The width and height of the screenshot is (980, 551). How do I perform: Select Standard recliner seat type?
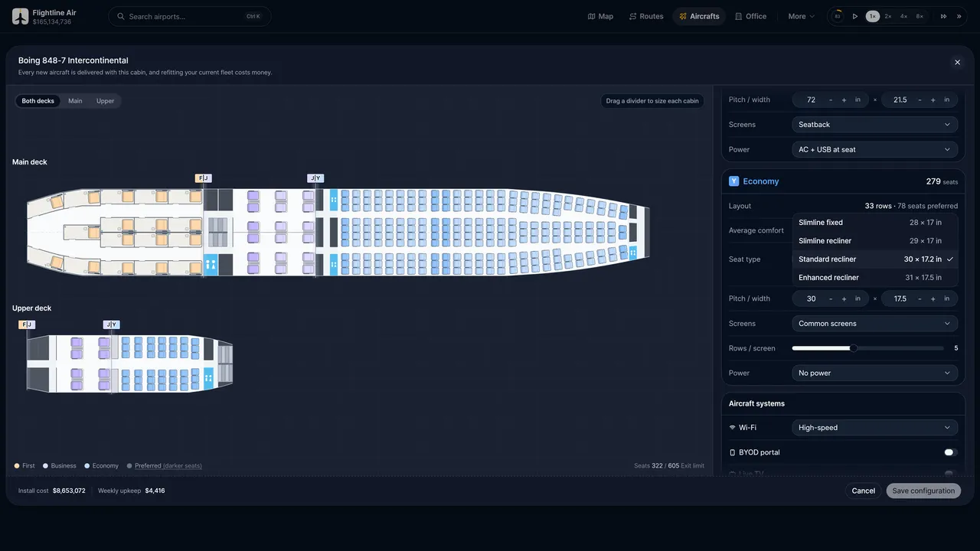[x=874, y=259]
